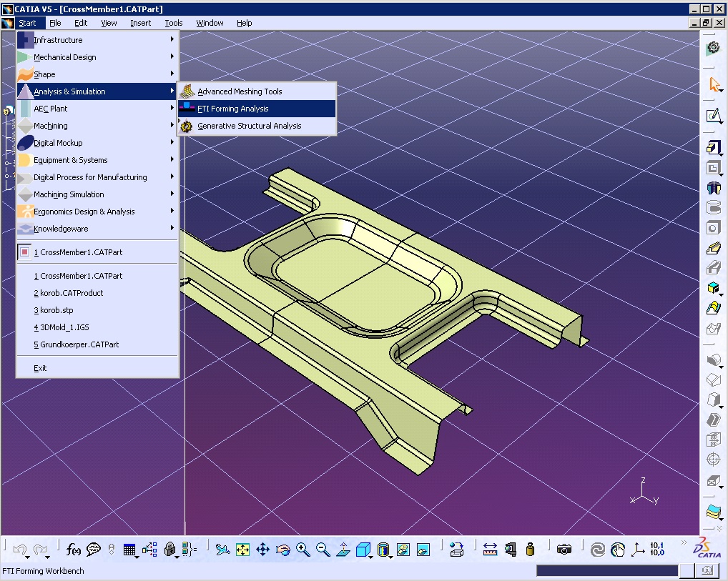Open recent file 5 Grundkoerper.CATPart
This screenshot has width=728, height=581.
[x=97, y=344]
